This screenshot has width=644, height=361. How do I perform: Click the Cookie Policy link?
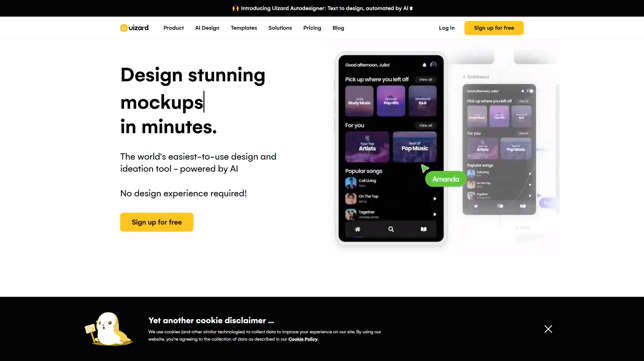pyautogui.click(x=303, y=339)
